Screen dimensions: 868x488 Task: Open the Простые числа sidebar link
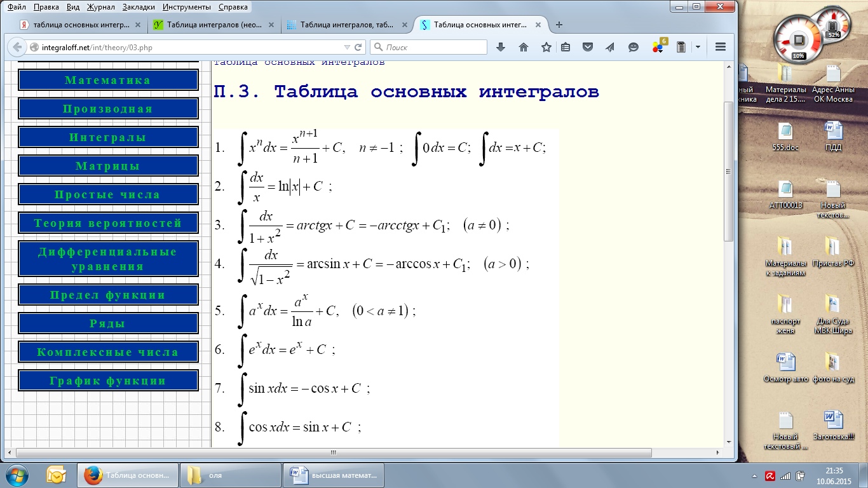click(x=108, y=194)
